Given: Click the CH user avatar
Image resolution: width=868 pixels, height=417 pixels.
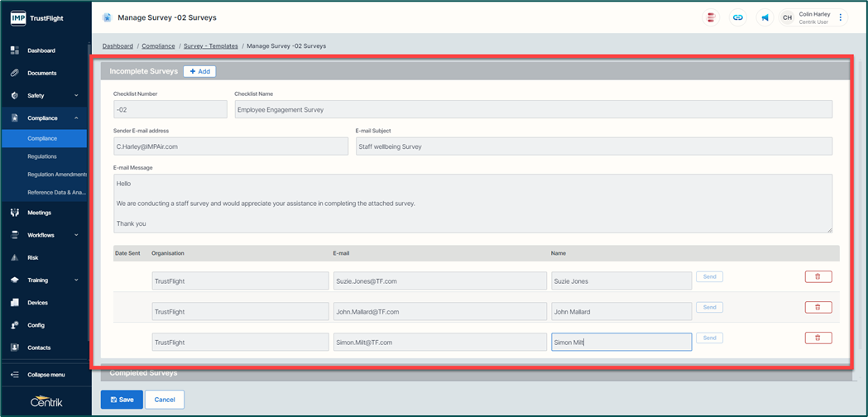Looking at the screenshot, I should click(787, 17).
